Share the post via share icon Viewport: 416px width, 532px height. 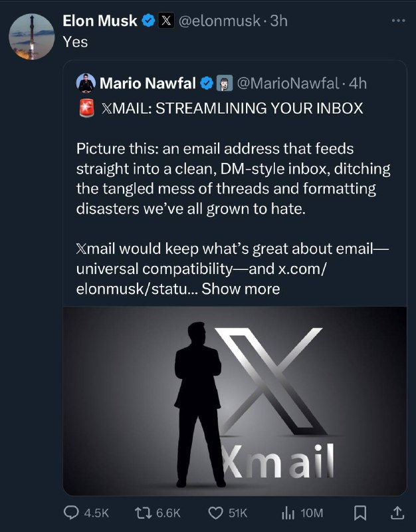click(x=397, y=513)
